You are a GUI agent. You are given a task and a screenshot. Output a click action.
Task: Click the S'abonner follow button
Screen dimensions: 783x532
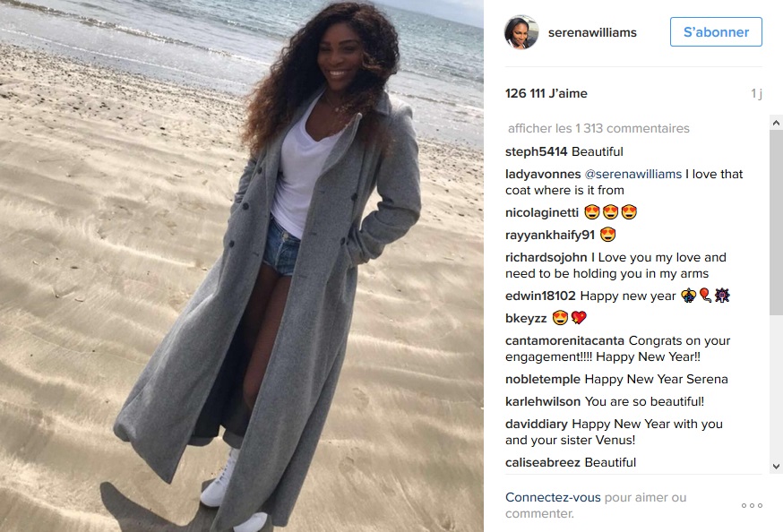click(x=716, y=32)
